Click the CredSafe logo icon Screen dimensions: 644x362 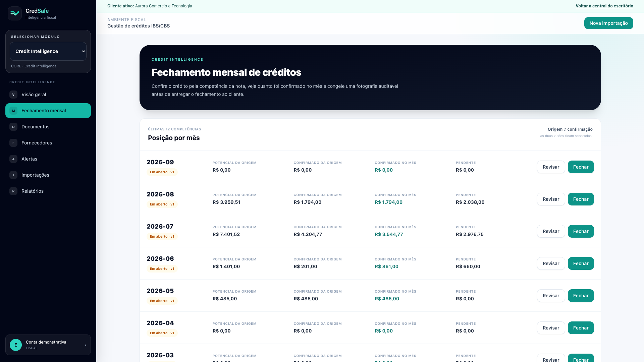tap(15, 13)
